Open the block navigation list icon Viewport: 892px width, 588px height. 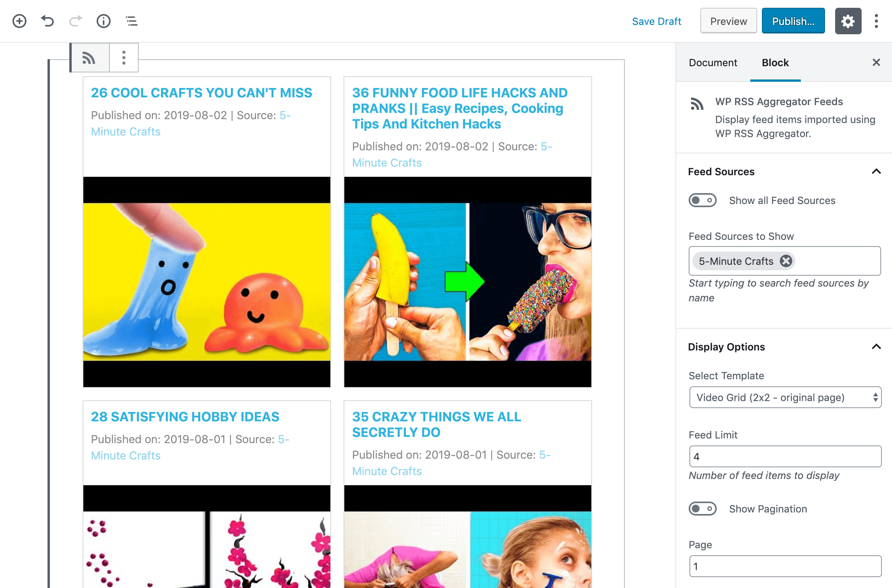coord(132,21)
